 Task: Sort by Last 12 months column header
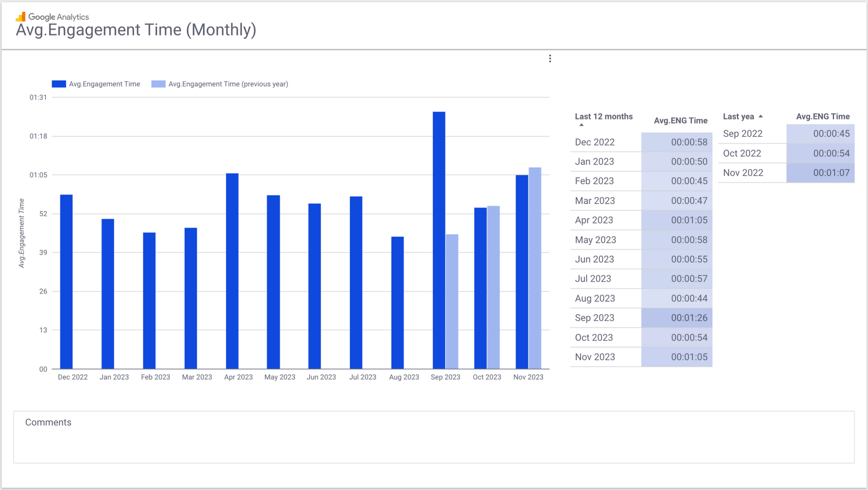(x=603, y=117)
